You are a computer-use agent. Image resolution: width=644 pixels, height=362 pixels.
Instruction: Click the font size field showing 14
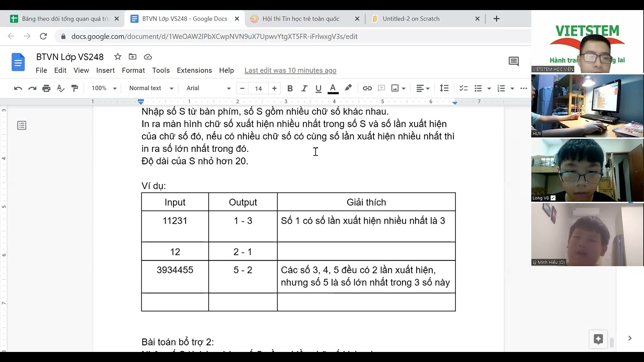tap(258, 88)
